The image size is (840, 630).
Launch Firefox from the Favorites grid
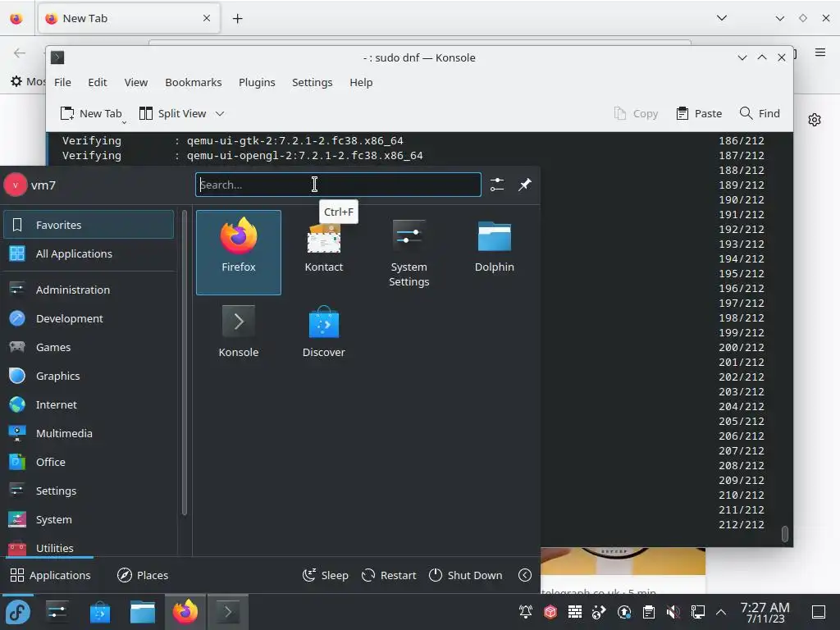point(239,253)
